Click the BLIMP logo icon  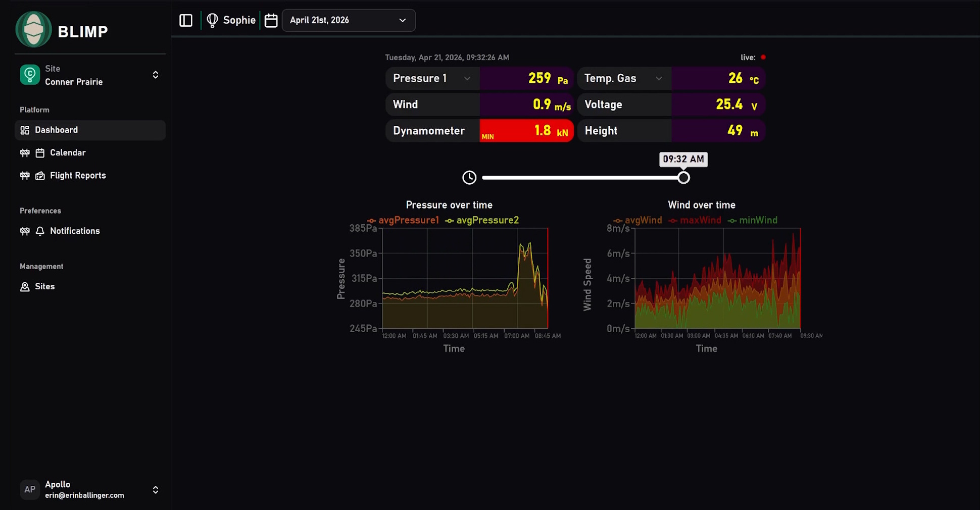[33, 30]
